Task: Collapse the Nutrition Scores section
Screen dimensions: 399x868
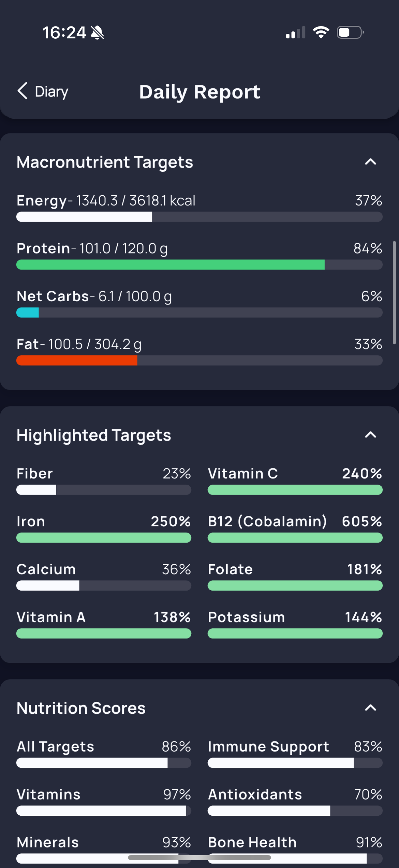Action: [370, 708]
